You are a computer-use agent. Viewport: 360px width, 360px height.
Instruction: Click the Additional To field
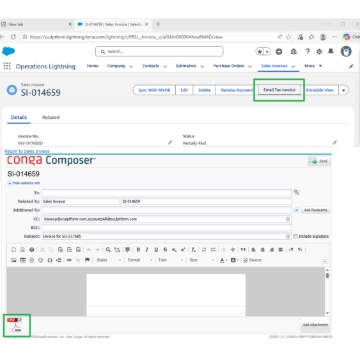166,210
